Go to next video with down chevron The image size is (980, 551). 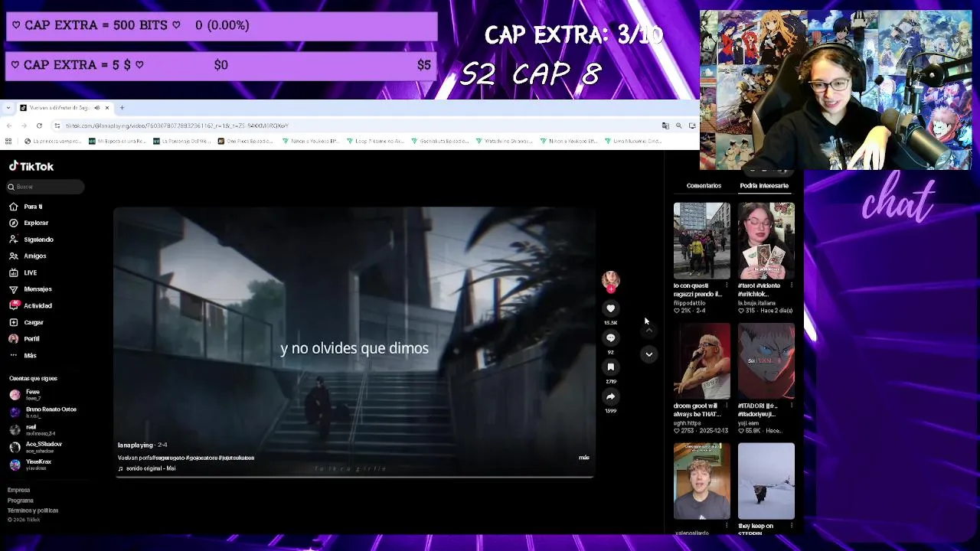coord(648,354)
